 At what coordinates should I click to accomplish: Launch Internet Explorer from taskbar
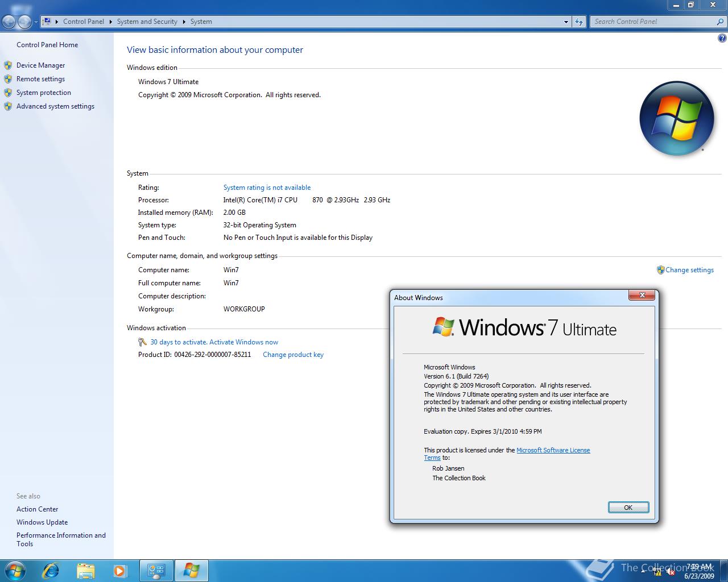51,571
